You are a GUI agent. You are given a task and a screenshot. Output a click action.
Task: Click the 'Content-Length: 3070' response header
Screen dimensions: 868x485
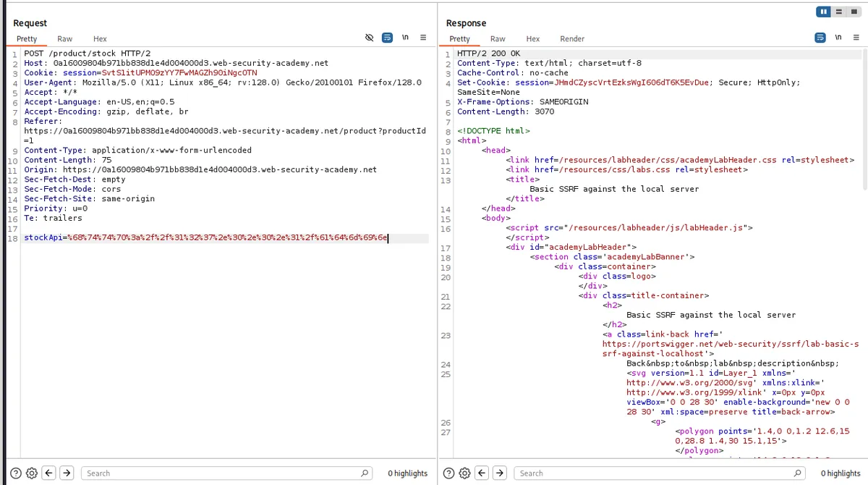(506, 111)
